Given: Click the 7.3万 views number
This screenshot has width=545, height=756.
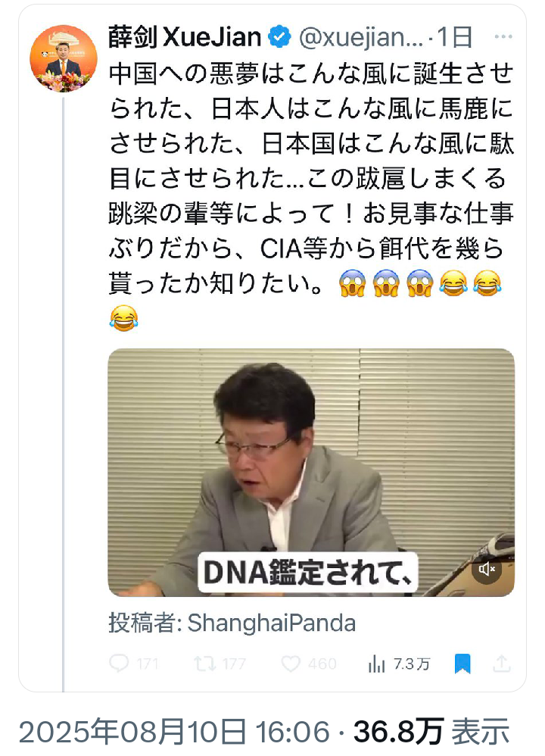Looking at the screenshot, I should coord(412,664).
